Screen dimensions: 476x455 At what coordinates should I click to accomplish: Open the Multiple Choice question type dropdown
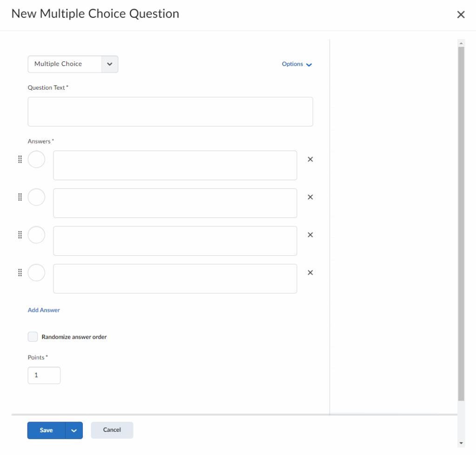pos(73,64)
